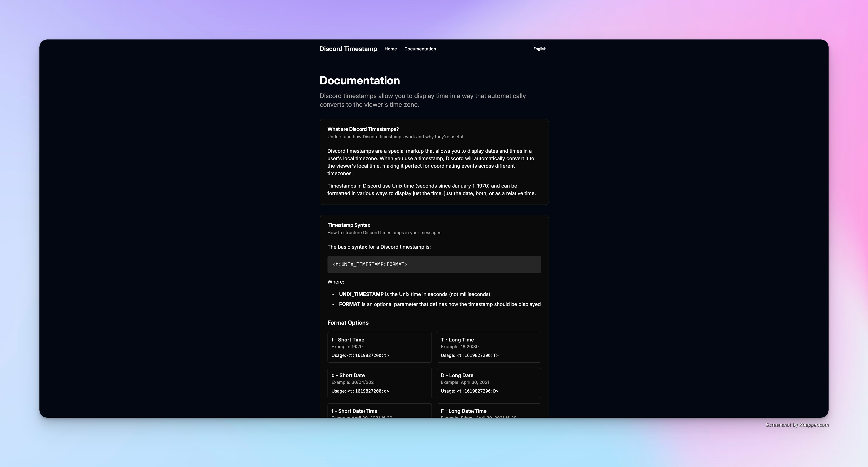
Task: Click the 'Where:' label
Action: (336, 282)
